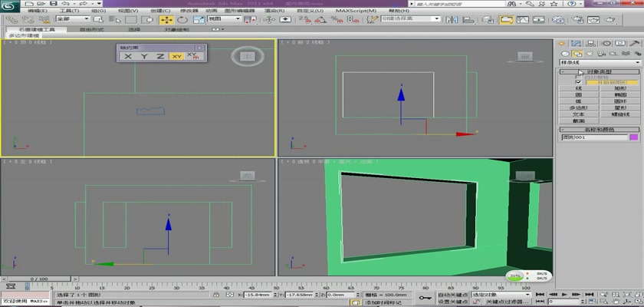Click the Edit Named Selection Sets icon
Image resolution: width=644 pixels, height=307 pixels.
(x=372, y=19)
